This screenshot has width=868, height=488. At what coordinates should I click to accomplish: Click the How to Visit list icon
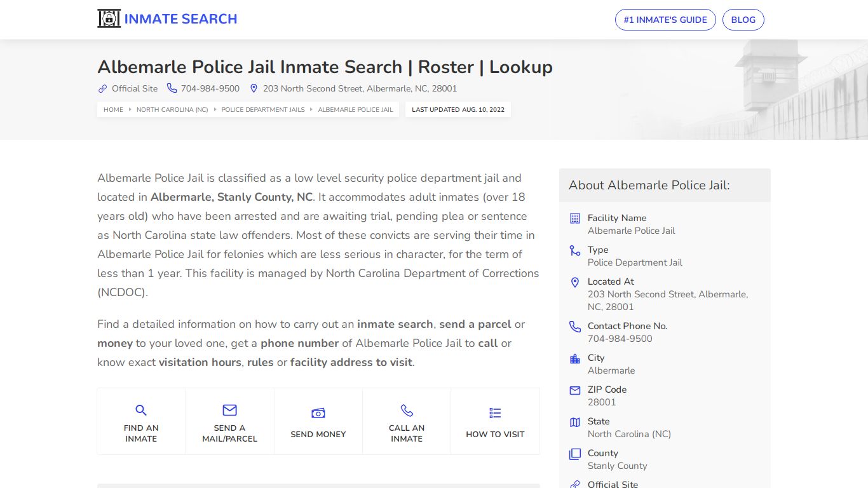[495, 414]
